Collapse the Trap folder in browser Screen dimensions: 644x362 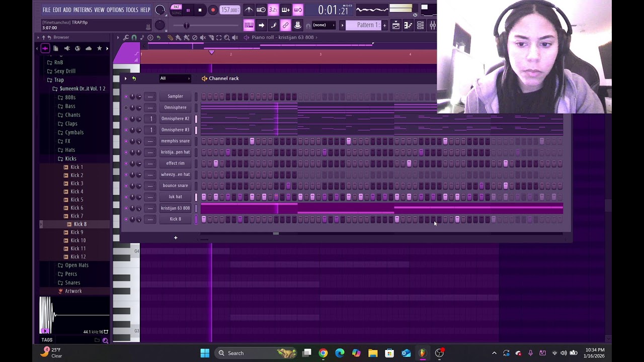click(59, 80)
